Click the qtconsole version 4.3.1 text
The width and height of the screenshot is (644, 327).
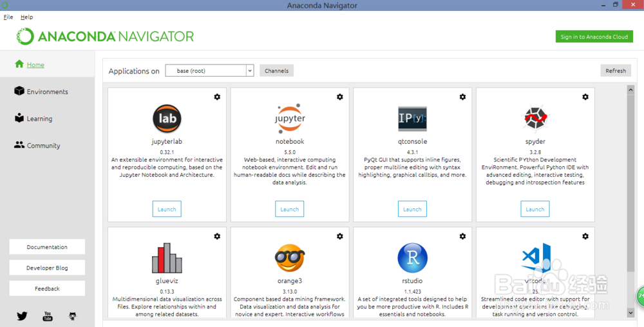pyautogui.click(x=412, y=152)
